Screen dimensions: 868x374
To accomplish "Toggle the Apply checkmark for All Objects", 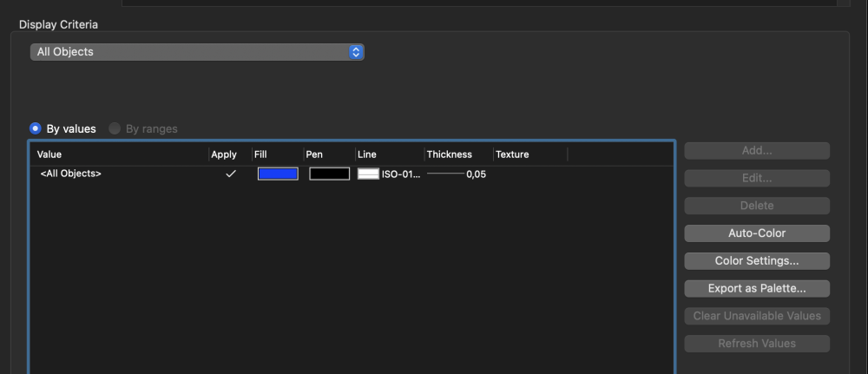I will pos(230,174).
